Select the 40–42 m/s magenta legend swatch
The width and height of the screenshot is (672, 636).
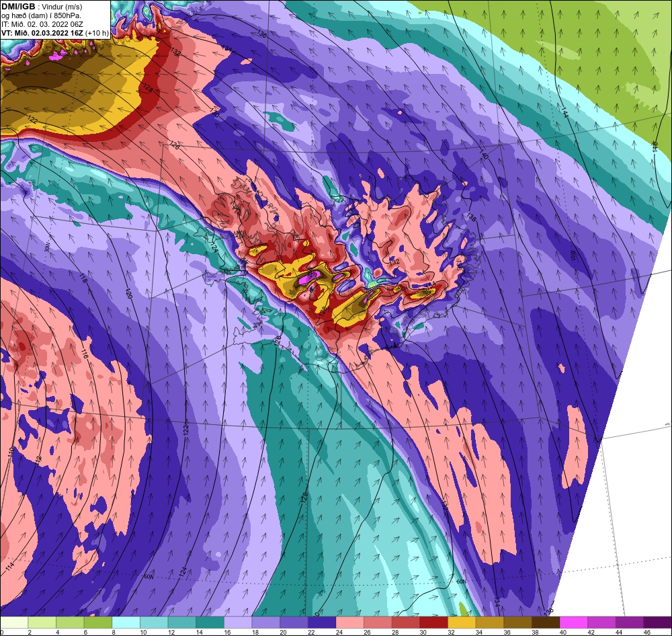tap(573, 623)
